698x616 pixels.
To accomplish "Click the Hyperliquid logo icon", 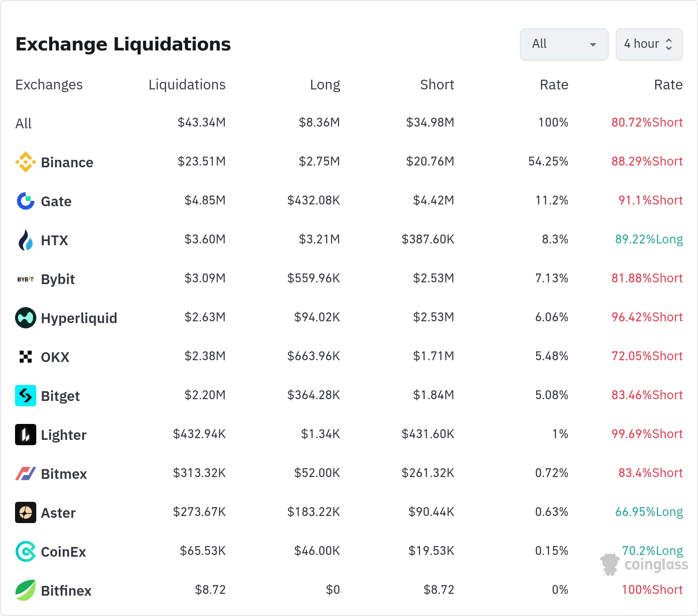I will pos(26,318).
